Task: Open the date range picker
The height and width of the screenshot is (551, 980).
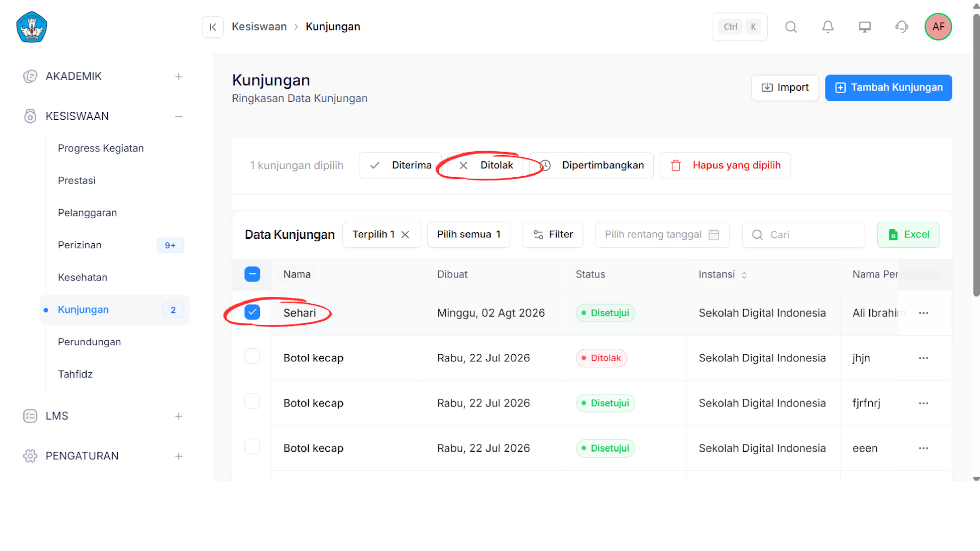Action: click(662, 235)
